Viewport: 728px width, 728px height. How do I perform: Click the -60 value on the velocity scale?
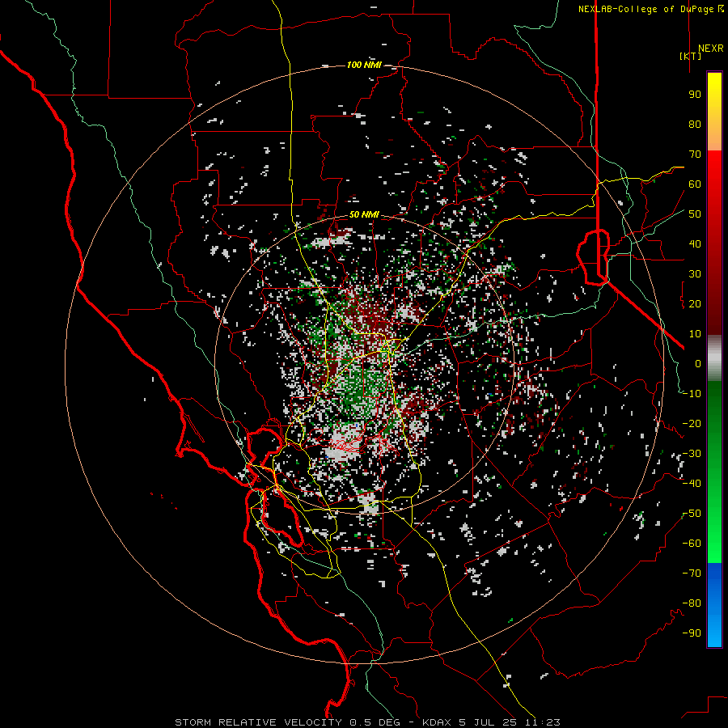[x=692, y=544]
